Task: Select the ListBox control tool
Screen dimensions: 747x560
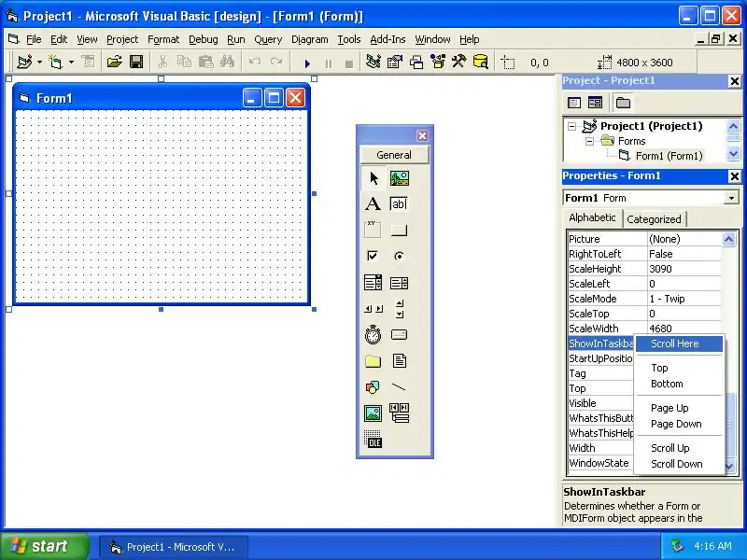Action: click(x=400, y=283)
